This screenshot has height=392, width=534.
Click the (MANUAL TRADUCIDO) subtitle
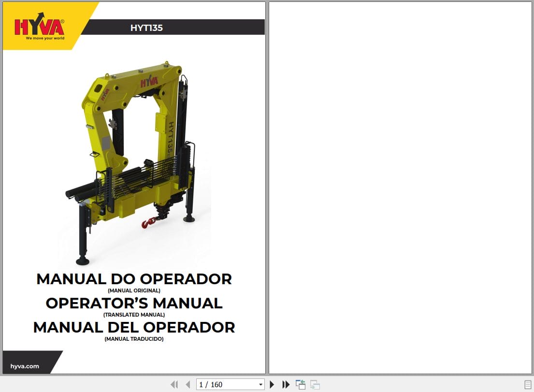coord(134,339)
